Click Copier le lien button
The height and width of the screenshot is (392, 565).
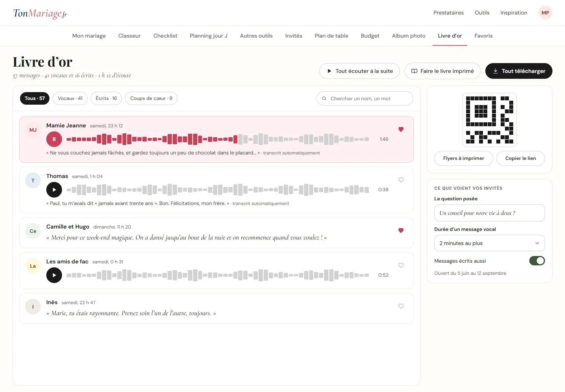tap(521, 158)
